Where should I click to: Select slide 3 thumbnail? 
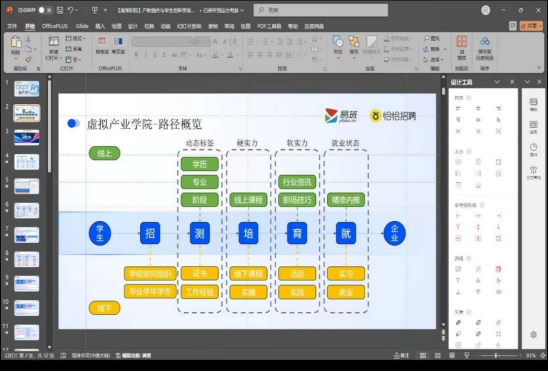point(27,137)
